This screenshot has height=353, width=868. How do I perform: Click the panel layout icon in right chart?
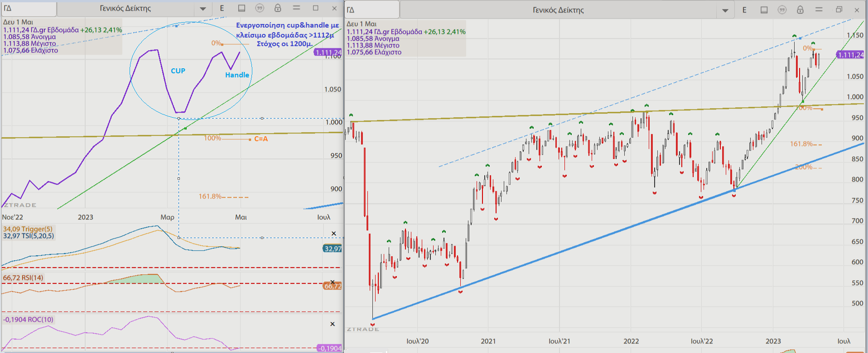coord(764,10)
